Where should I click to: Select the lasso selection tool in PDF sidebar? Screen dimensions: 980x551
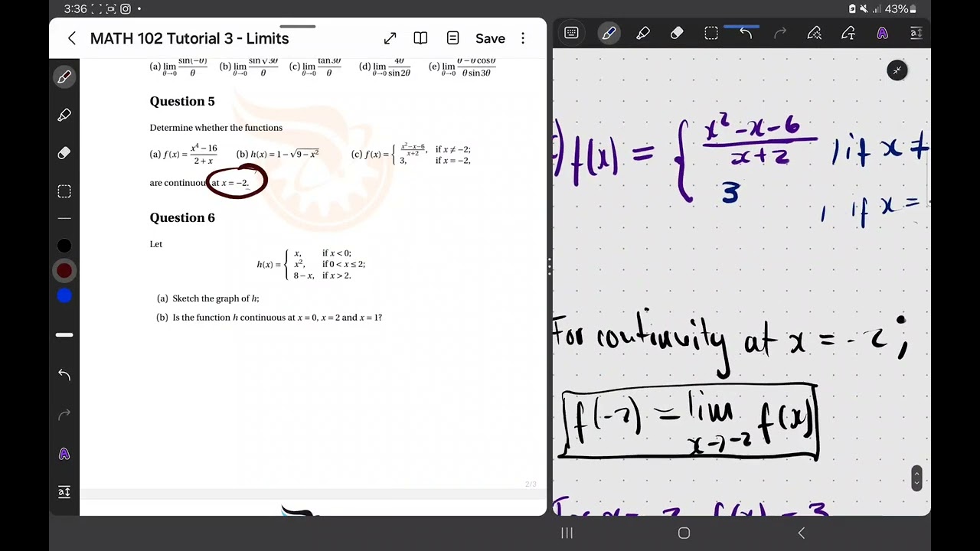coord(64,191)
